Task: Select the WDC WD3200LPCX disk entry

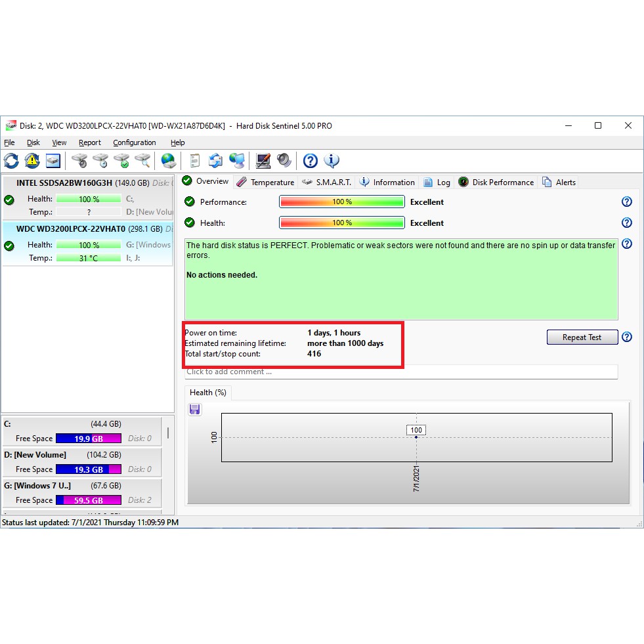Action: pyautogui.click(x=70, y=229)
